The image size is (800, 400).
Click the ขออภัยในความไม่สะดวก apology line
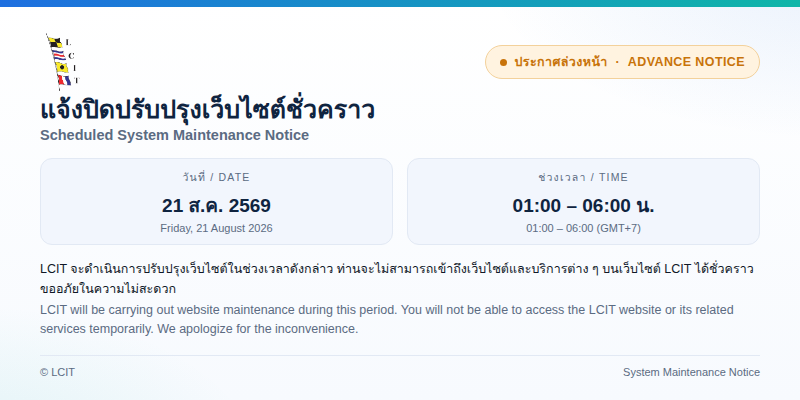pos(108,289)
